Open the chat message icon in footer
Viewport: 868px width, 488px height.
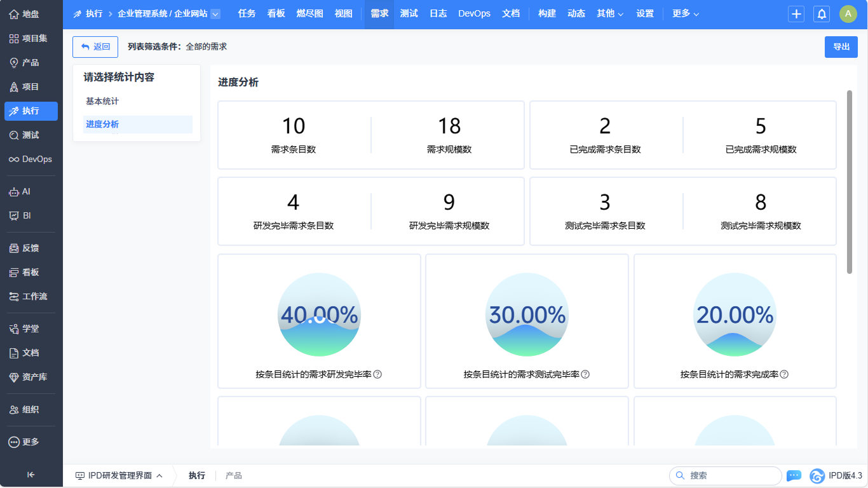(794, 475)
